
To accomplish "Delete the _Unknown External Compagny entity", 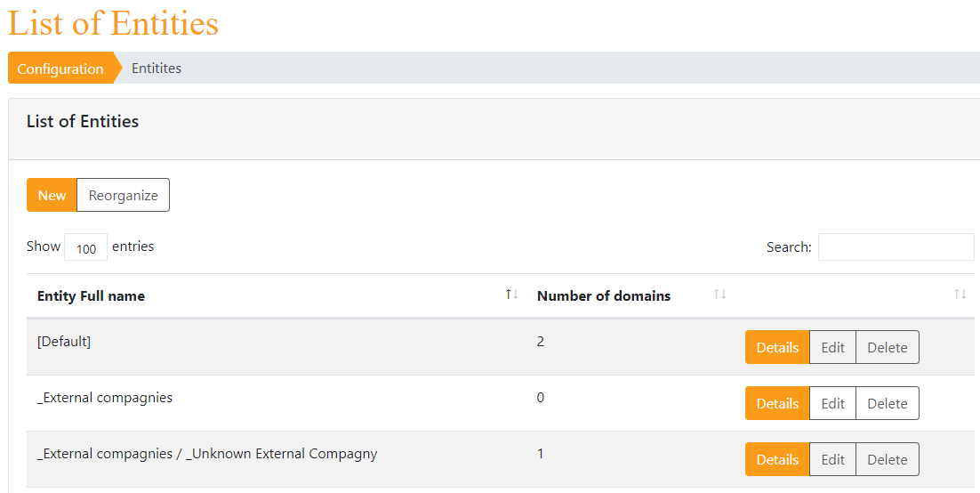I will 887,459.
